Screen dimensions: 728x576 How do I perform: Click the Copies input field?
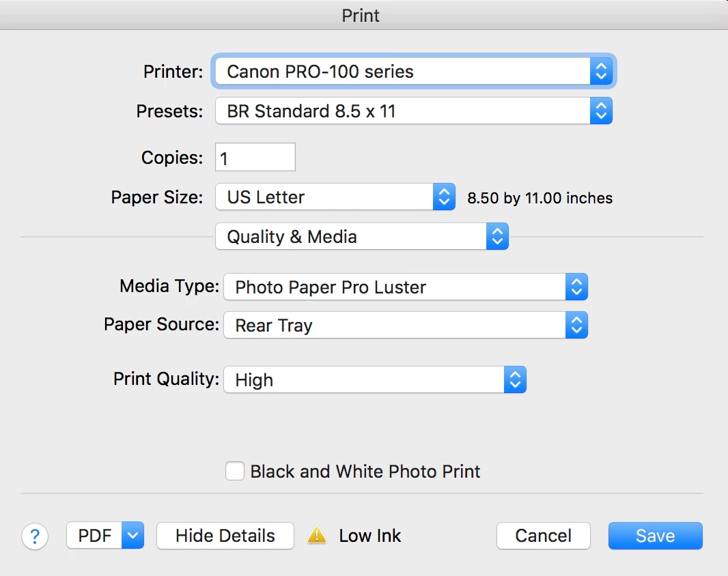tap(255, 158)
